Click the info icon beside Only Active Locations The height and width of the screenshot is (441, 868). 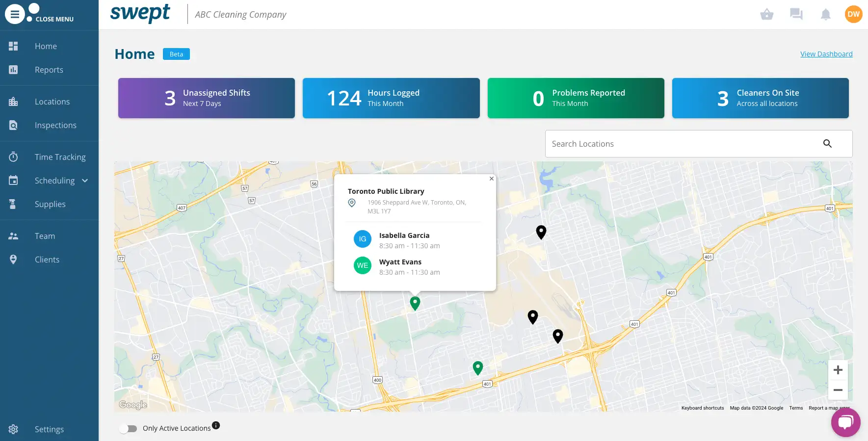point(216,425)
